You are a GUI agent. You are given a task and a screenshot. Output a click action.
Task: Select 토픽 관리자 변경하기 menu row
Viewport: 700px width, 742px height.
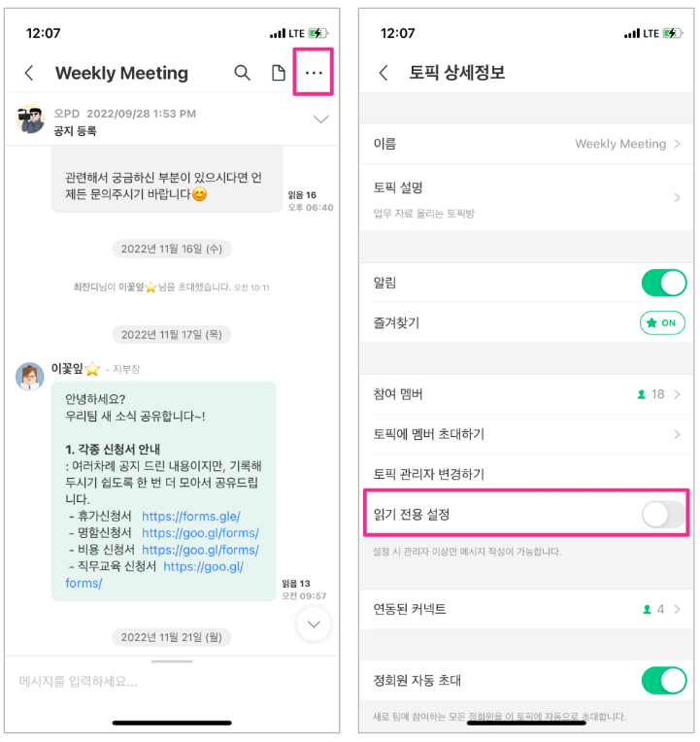coord(526,474)
